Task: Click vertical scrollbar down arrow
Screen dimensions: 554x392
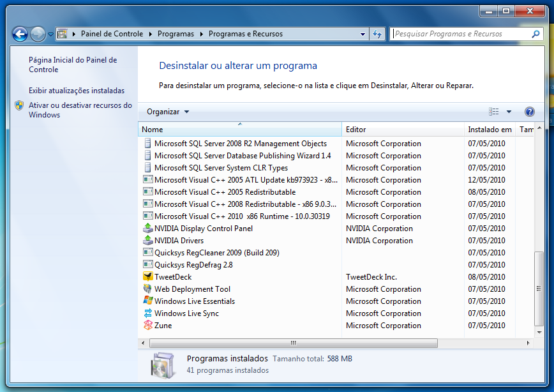Action: pos(539,332)
